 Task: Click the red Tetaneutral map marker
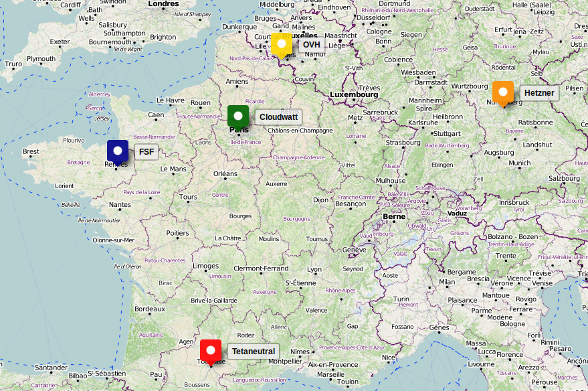[211, 353]
